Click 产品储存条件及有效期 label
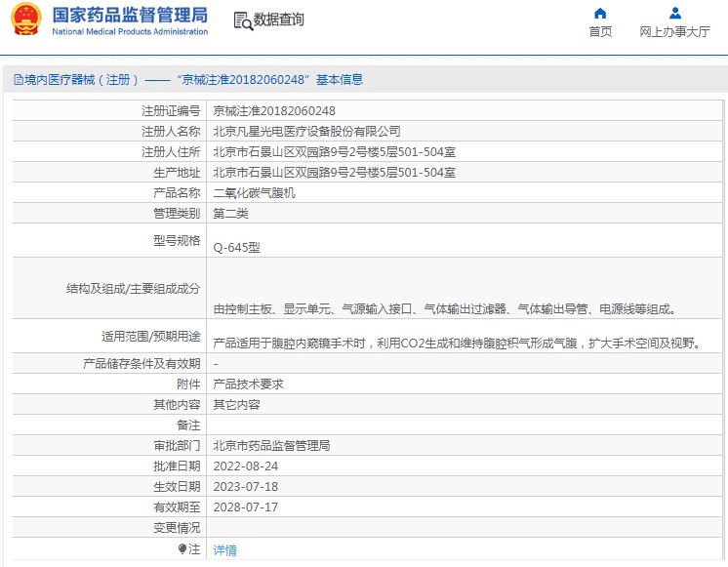The image size is (728, 567). tap(142, 364)
